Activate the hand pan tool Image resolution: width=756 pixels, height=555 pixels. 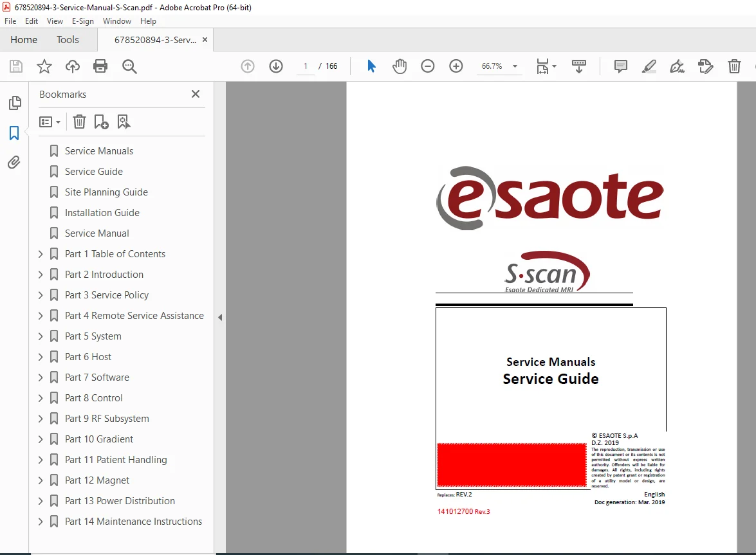pos(399,66)
